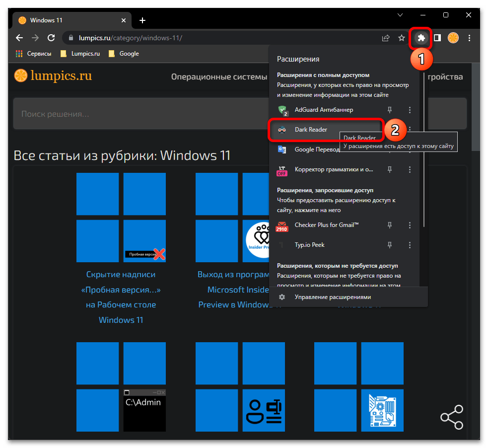Click the Расширения, которым не требуется доступ heading
Screen dimensions: 488x448
pyautogui.click(x=338, y=266)
